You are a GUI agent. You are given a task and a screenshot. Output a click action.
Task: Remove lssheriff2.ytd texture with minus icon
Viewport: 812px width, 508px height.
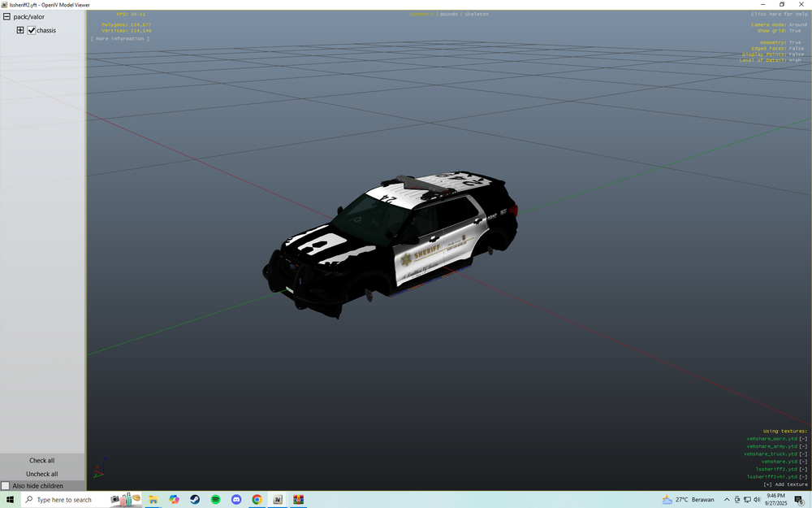pos(804,469)
